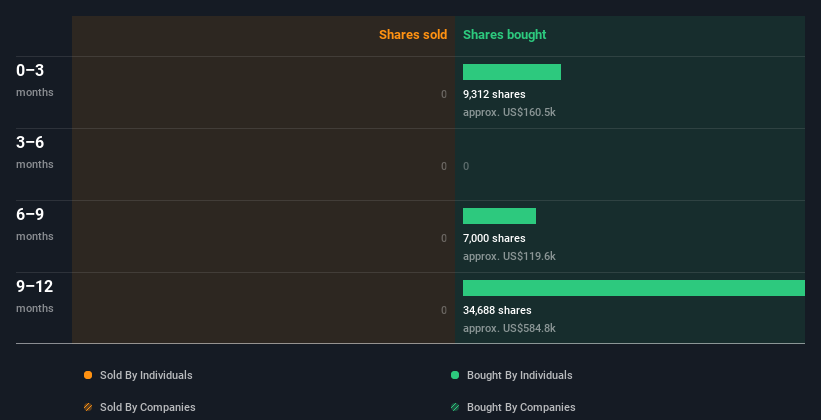Toggle the Sold By Companies legend label
This screenshot has height=420, width=821.
[x=148, y=407]
